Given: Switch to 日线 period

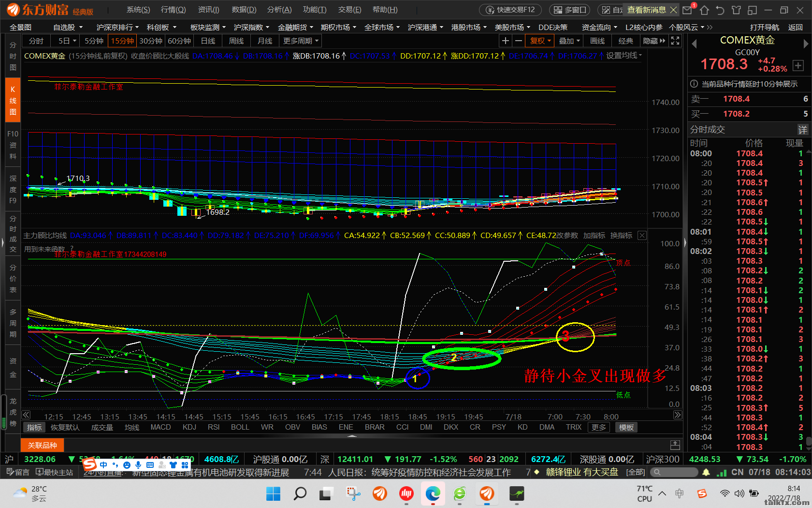Looking at the screenshot, I should (x=208, y=41).
